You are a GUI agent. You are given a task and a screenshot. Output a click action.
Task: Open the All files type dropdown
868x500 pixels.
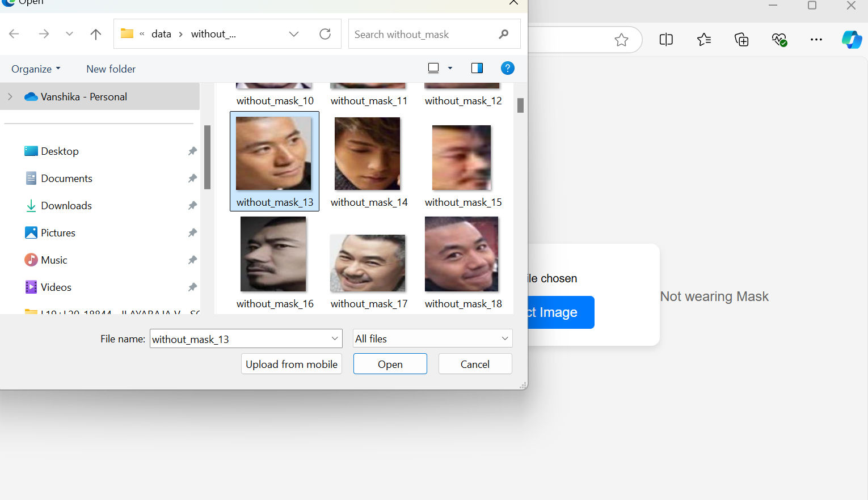432,338
